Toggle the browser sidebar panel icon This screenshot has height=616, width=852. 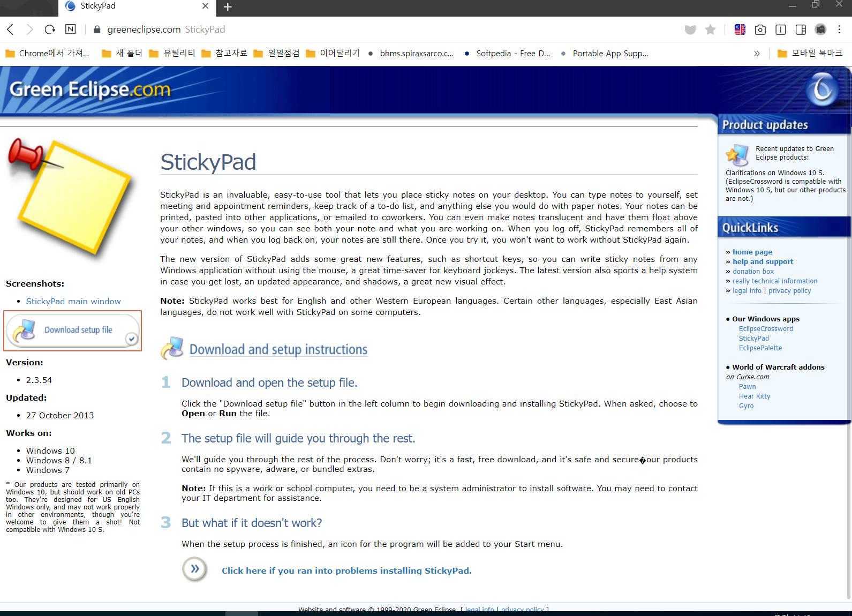tap(801, 29)
